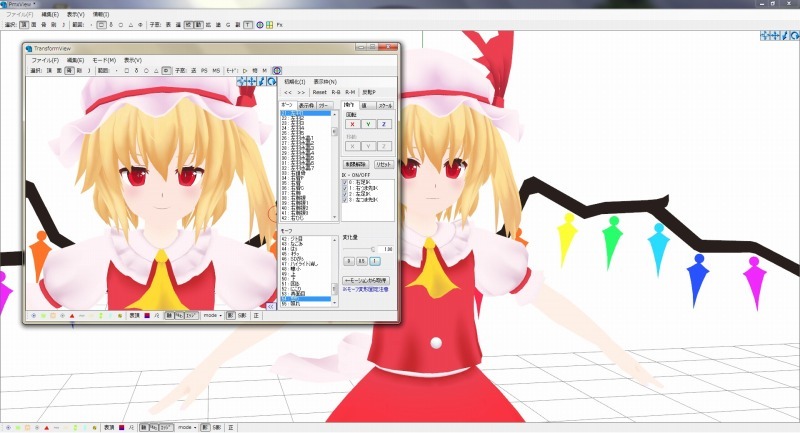Select highlighted bone row 21 in bone list

(305, 113)
